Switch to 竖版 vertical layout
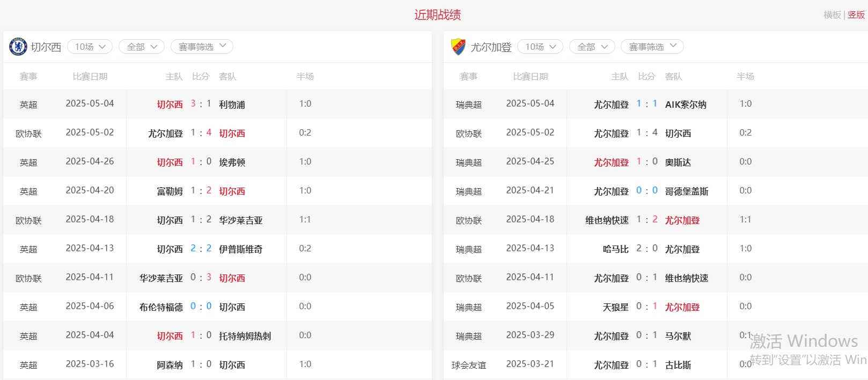Screen dimensions: 868x380 pyautogui.click(x=856, y=15)
